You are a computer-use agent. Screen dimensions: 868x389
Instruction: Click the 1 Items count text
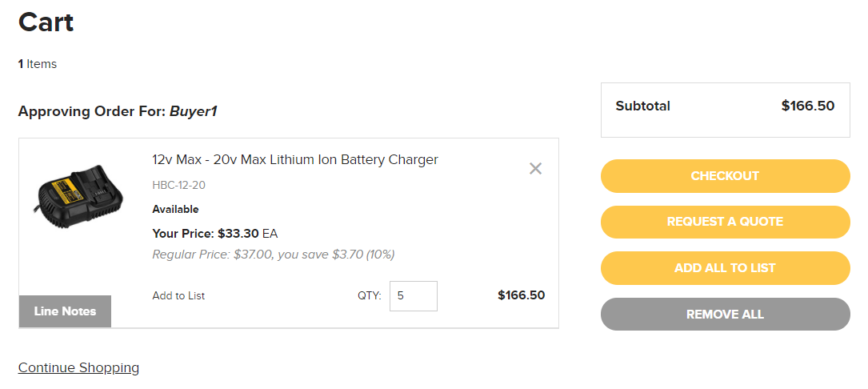37,64
